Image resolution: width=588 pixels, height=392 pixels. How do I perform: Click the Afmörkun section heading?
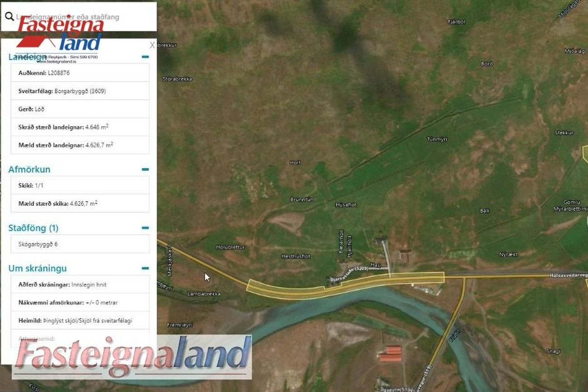point(29,170)
